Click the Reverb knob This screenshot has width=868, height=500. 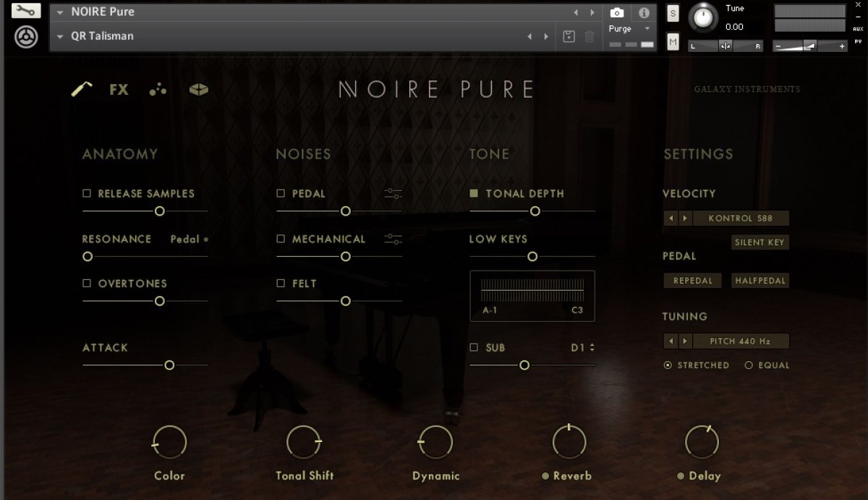pyautogui.click(x=569, y=442)
